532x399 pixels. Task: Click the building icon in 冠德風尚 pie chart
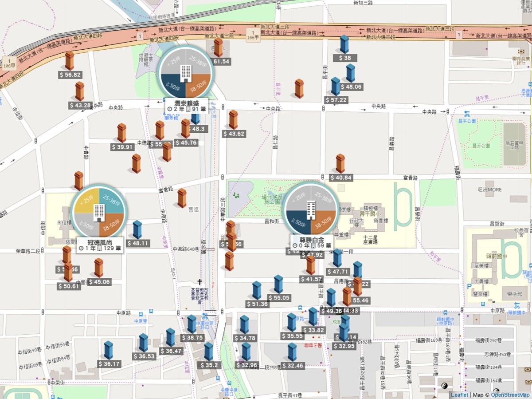99,213
